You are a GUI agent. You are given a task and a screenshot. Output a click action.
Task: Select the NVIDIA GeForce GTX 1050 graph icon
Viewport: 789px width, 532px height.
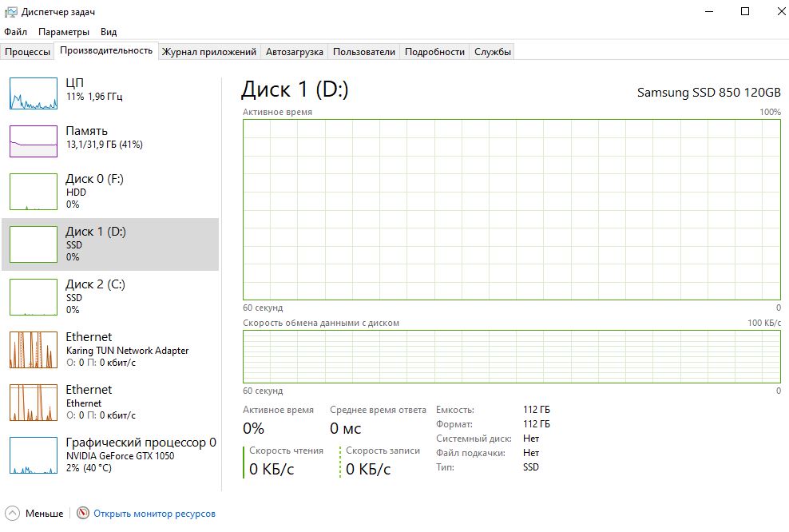tap(34, 455)
